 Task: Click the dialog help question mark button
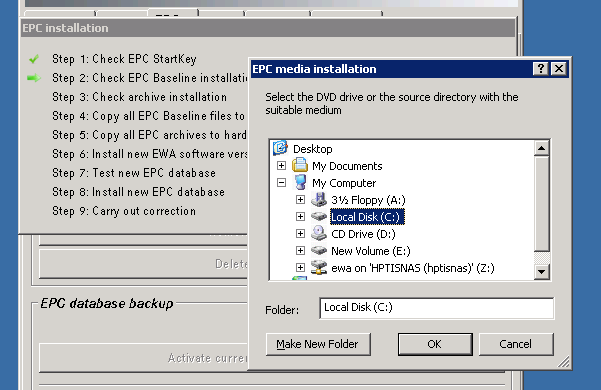tap(540, 69)
